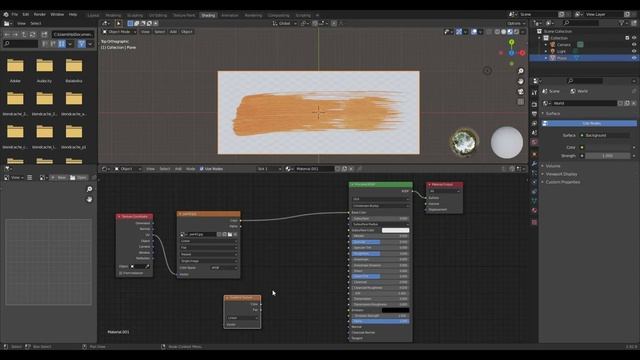Expand the Viewport Display panel

pyautogui.click(x=561, y=174)
